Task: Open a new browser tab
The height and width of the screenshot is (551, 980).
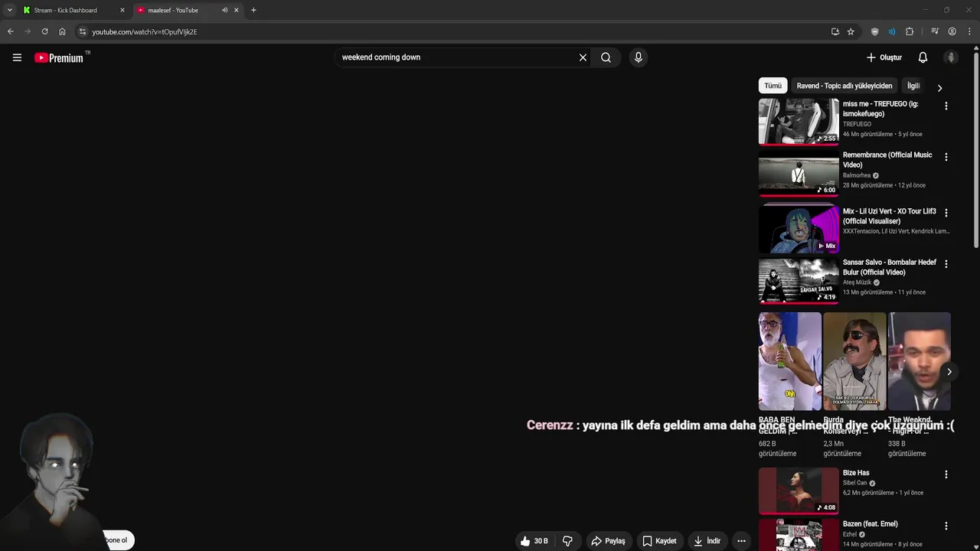Action: pyautogui.click(x=253, y=10)
